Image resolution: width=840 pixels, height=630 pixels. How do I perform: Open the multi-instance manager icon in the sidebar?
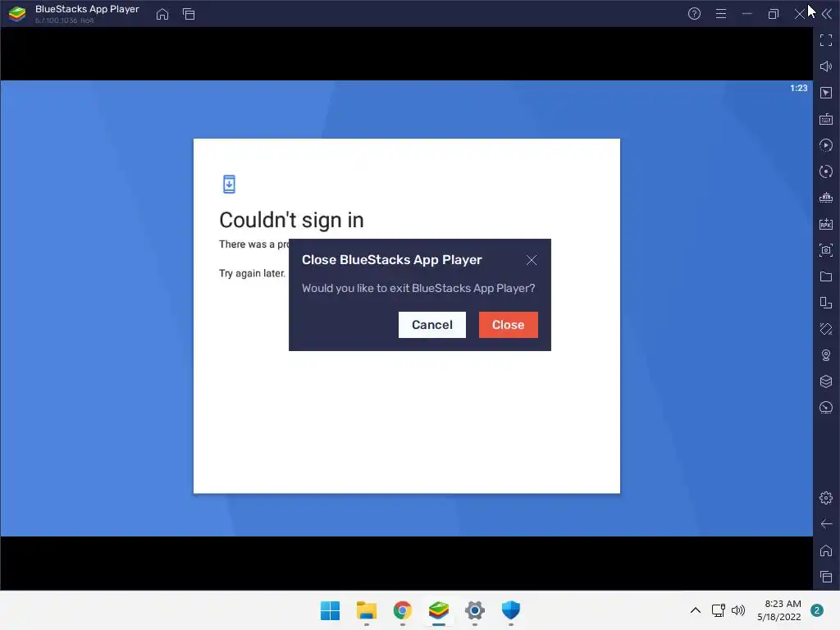(826, 198)
